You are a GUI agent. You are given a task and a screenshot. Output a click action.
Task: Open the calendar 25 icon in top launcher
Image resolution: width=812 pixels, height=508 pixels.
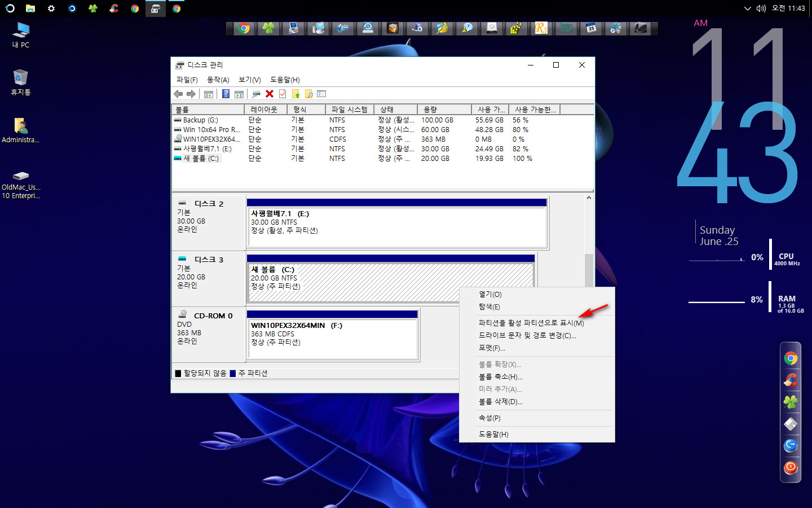(591, 28)
